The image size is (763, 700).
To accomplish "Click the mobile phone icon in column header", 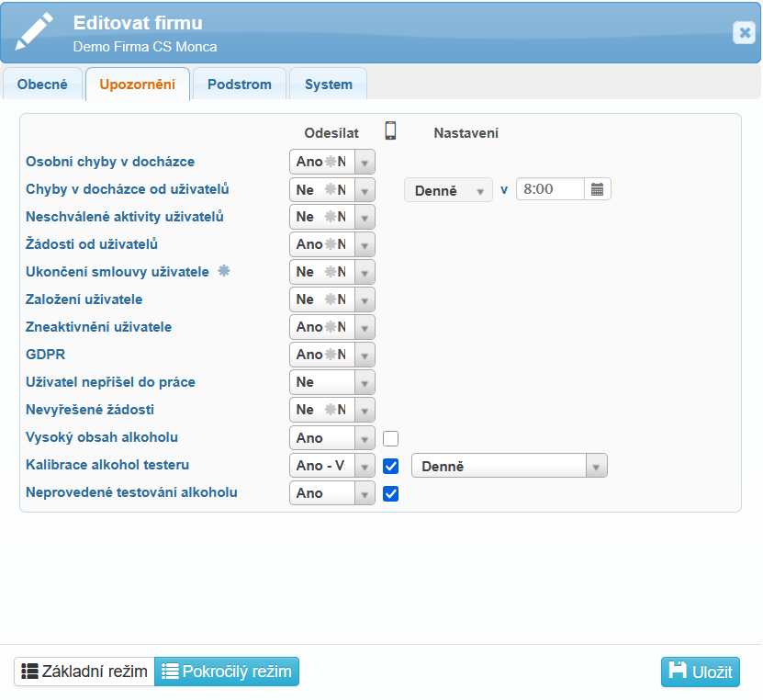I will [x=390, y=131].
